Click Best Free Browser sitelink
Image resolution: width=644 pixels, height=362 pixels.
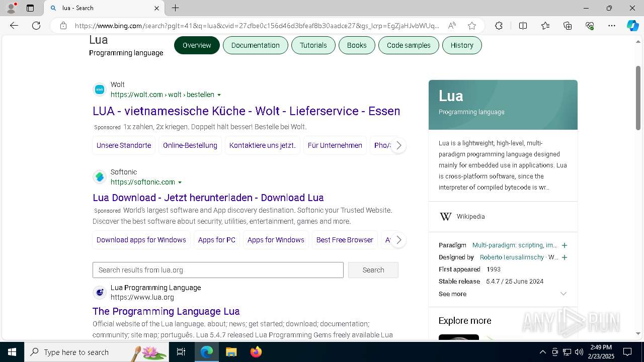click(x=345, y=240)
